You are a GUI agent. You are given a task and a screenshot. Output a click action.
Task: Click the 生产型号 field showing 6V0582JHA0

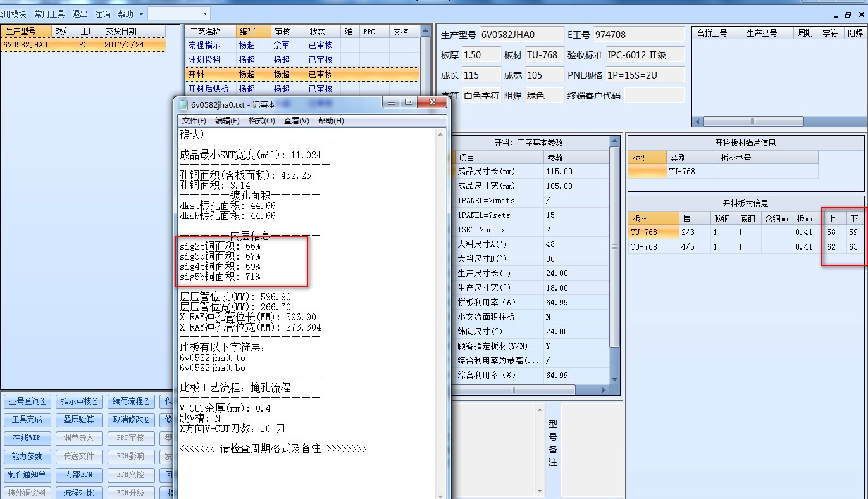pyautogui.click(x=521, y=34)
